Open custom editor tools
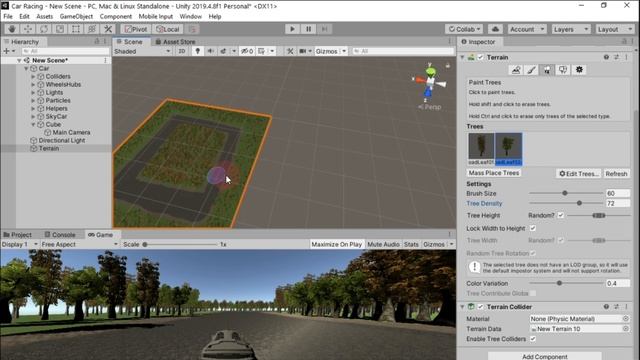This screenshot has width=640, height=360. [108, 29]
